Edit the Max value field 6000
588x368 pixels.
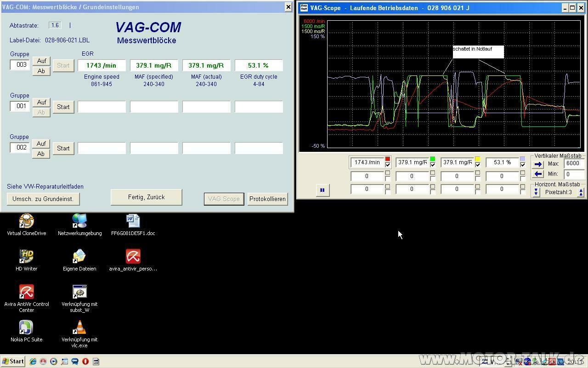tap(574, 163)
